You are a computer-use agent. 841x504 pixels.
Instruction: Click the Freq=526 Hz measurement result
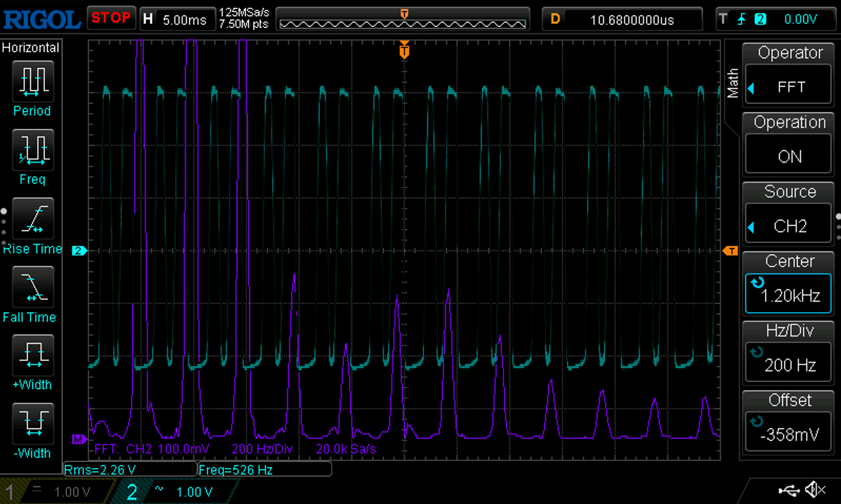click(264, 469)
